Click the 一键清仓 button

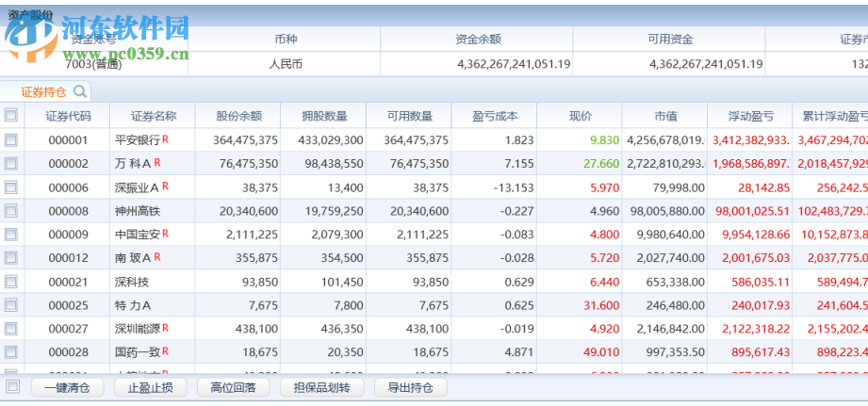67,387
